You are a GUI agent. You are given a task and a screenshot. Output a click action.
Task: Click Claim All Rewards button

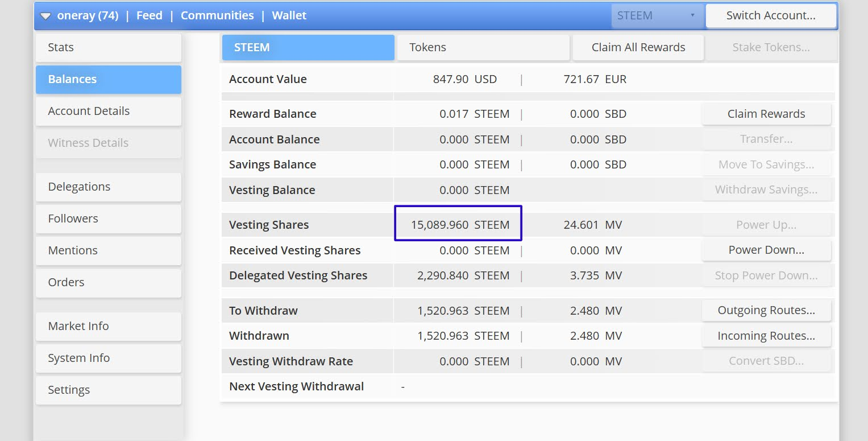638,48
